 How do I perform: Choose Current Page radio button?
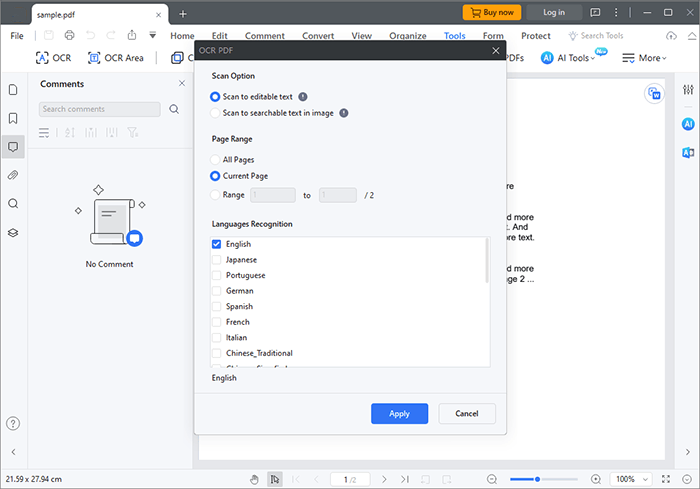pyautogui.click(x=215, y=176)
